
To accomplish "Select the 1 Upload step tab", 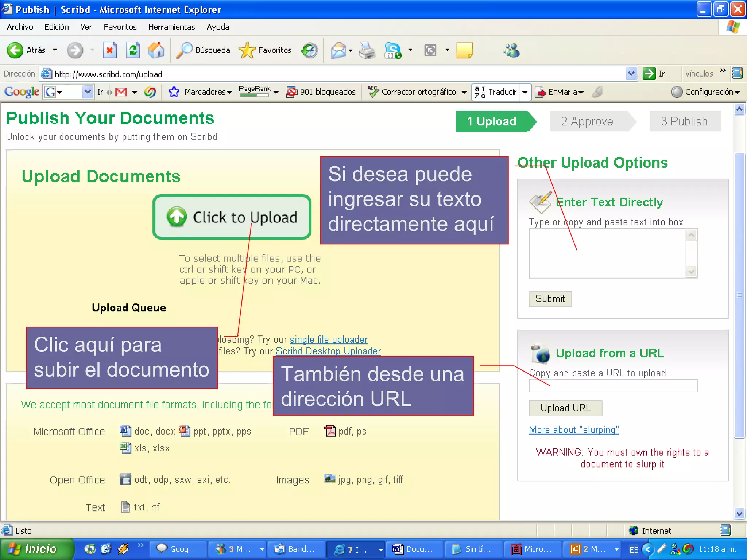I will [x=496, y=121].
